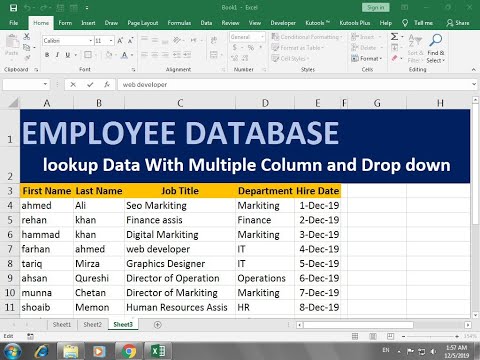
Task: Switch to the Insert tab
Action: pyautogui.click(x=88, y=23)
